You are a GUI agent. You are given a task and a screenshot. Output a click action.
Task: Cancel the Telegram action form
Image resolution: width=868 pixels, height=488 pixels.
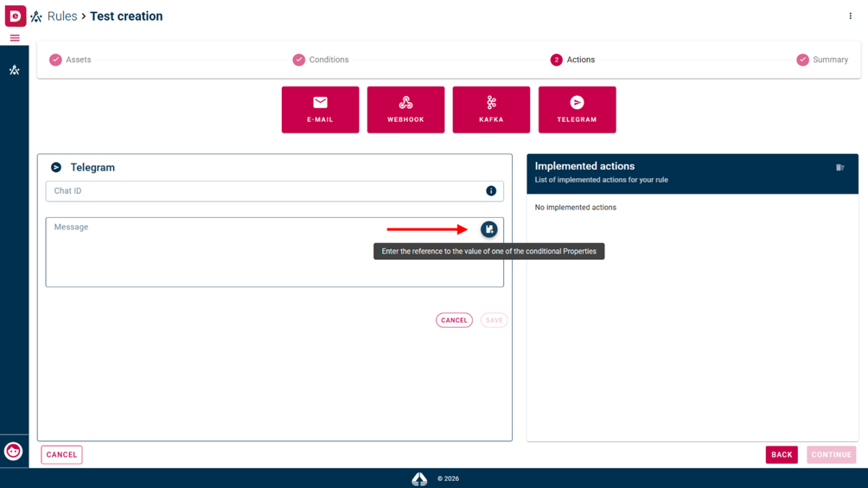coord(454,320)
